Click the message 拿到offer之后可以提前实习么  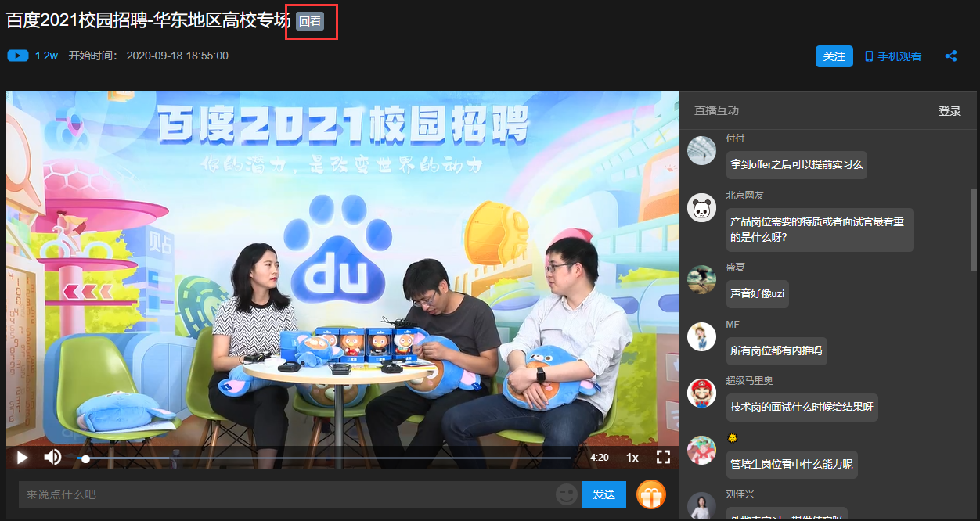796,165
